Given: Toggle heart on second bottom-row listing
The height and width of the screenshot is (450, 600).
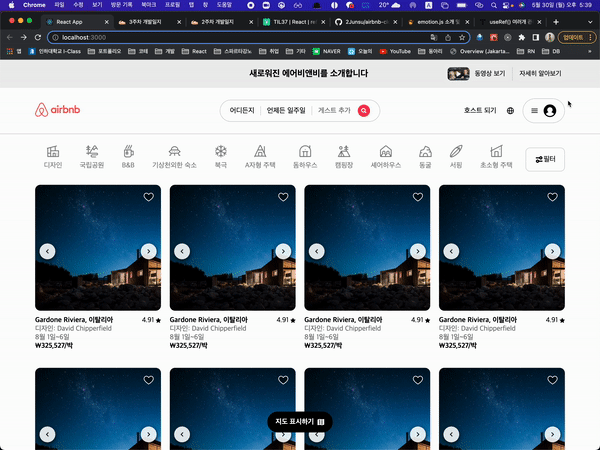Looking at the screenshot, I should [283, 380].
